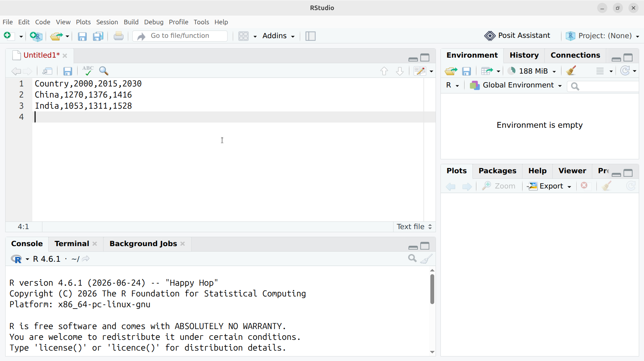The height and width of the screenshot is (361, 644).
Task: Open the Project: (None) menu
Action: (x=603, y=36)
